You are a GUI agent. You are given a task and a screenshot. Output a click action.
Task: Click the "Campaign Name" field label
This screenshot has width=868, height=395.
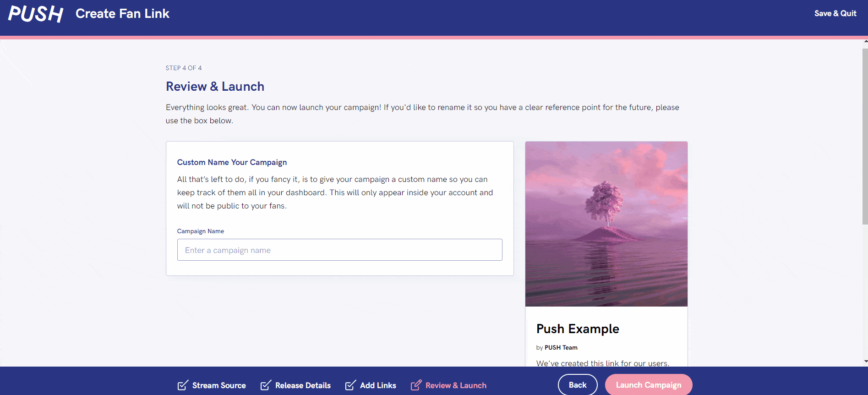tap(201, 231)
